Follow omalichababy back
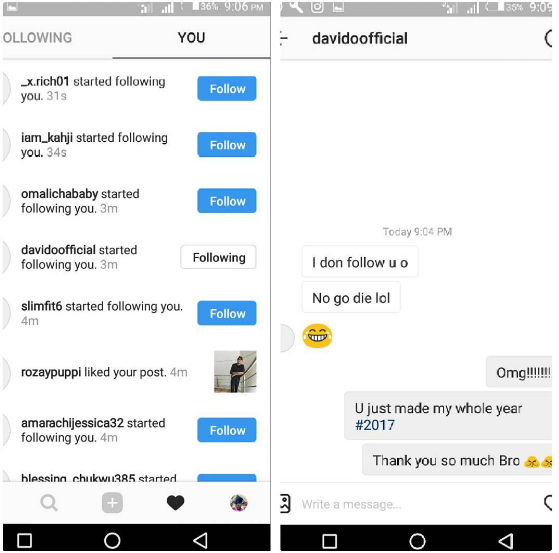559x553 pixels. tap(227, 201)
